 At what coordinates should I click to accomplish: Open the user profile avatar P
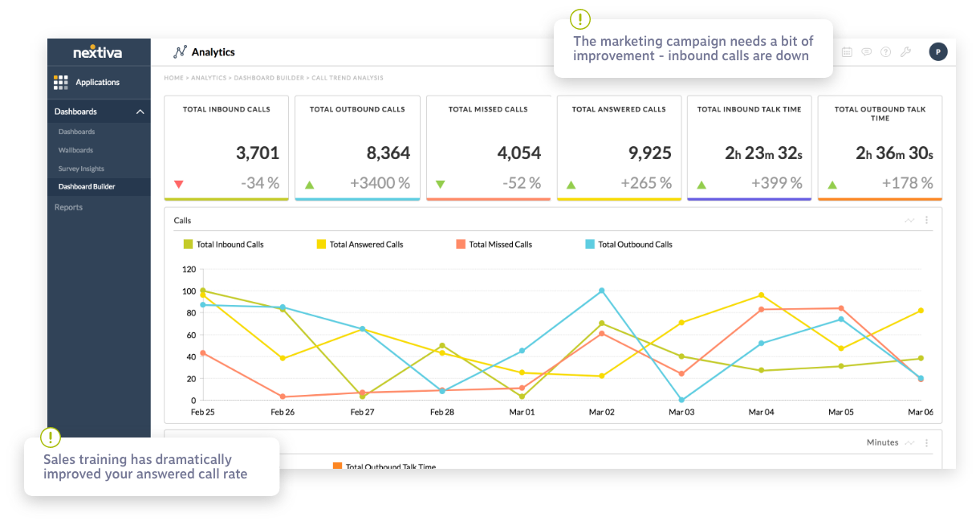coord(937,52)
